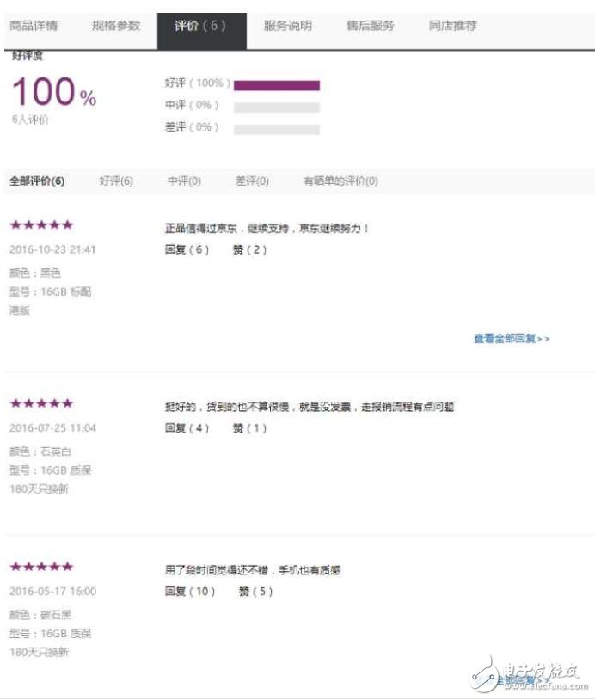Click the five-star rating on second review
This screenshot has height=700, width=595.
[x=40, y=402]
